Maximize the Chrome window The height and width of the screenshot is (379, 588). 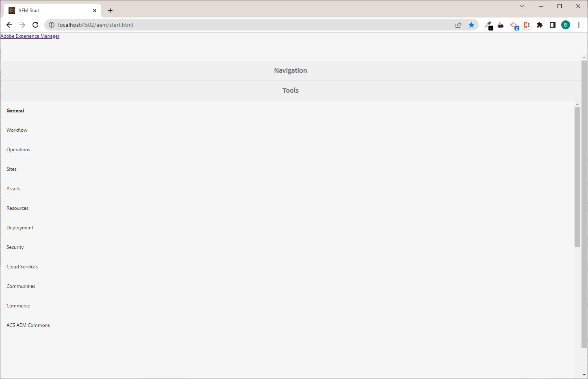tap(560, 6)
